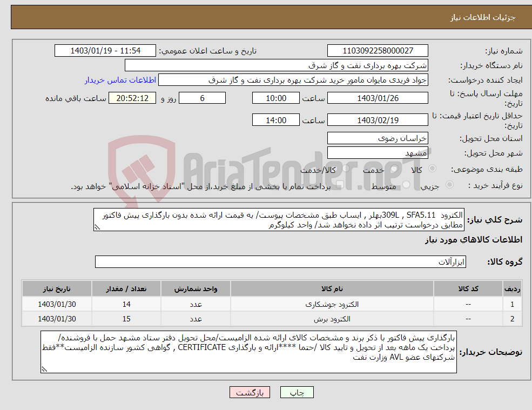The height and width of the screenshot is (410, 532).
Task: Click row number 2 cell
Action: [x=512, y=319]
